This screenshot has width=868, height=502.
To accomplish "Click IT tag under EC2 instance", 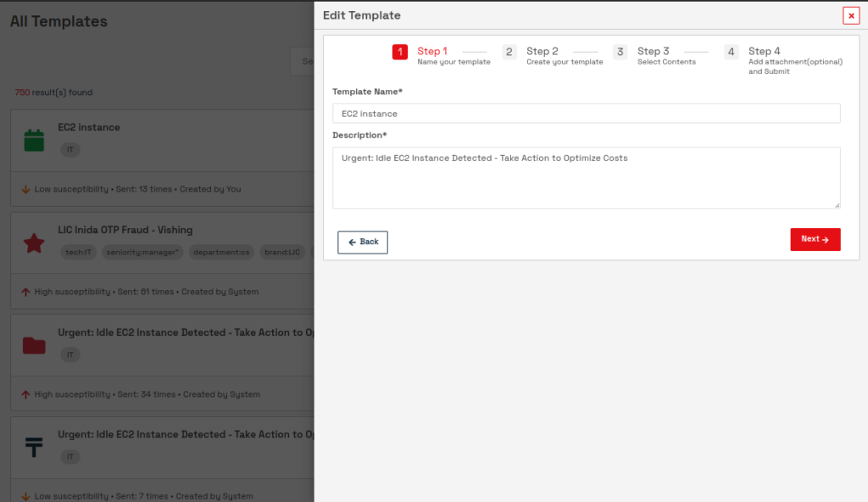I will [70, 149].
